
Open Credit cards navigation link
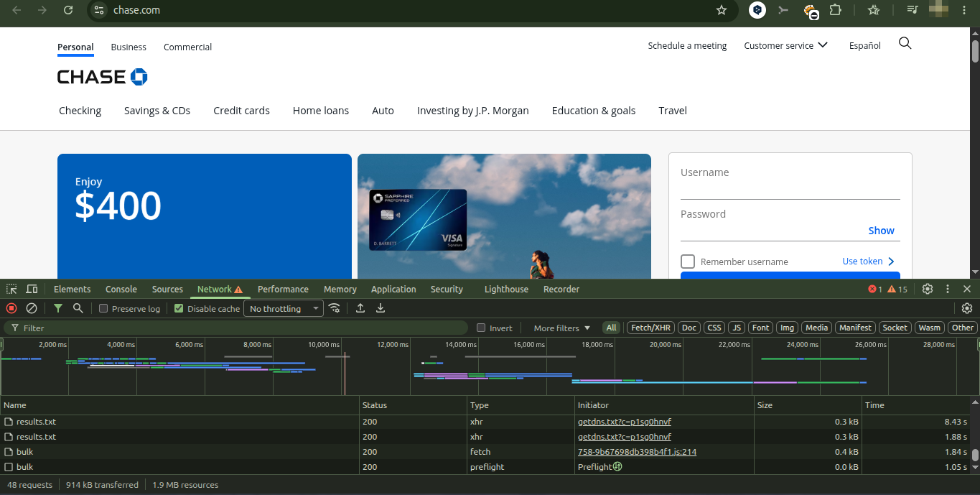[241, 111]
